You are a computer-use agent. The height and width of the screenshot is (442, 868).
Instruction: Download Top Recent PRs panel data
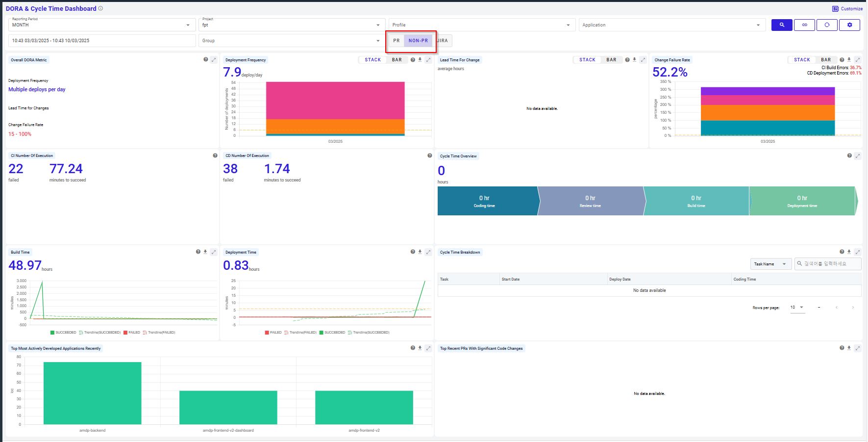tap(849, 348)
